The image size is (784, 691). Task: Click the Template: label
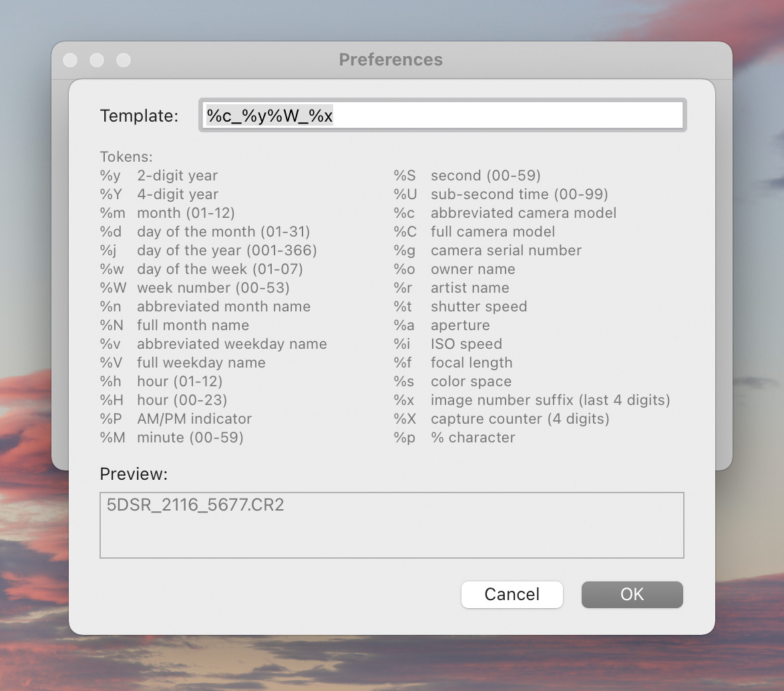pyautogui.click(x=139, y=116)
